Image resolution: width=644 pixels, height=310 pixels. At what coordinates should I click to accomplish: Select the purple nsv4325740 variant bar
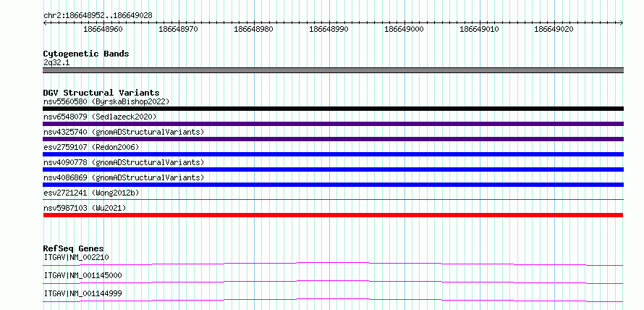(333, 139)
